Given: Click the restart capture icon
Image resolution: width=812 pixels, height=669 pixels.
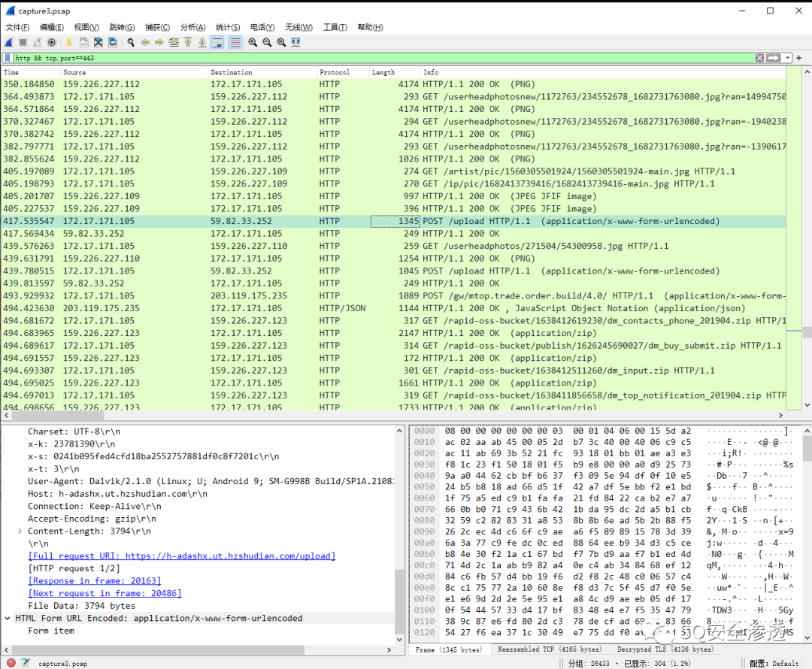Looking at the screenshot, I should (x=38, y=42).
